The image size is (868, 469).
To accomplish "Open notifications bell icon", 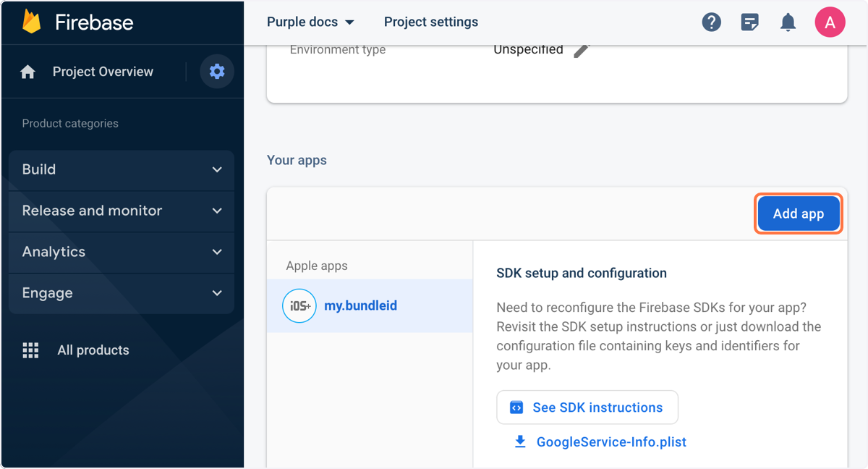I will tap(788, 22).
